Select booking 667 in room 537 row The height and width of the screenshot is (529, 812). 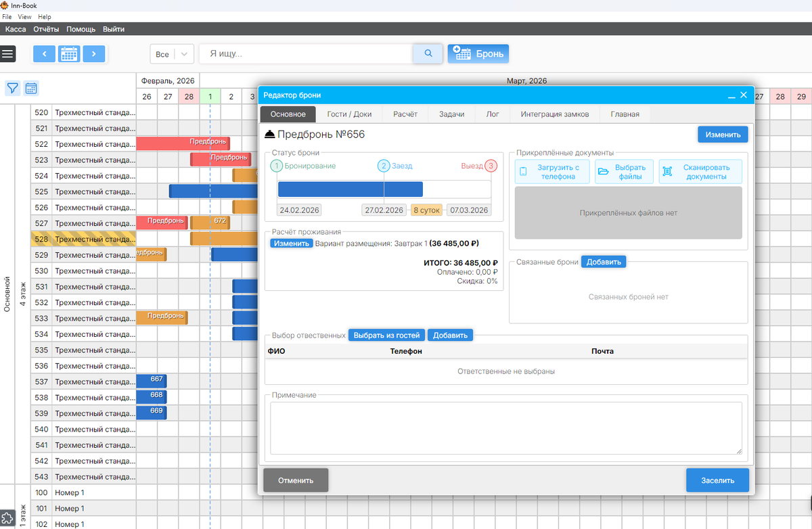152,382
